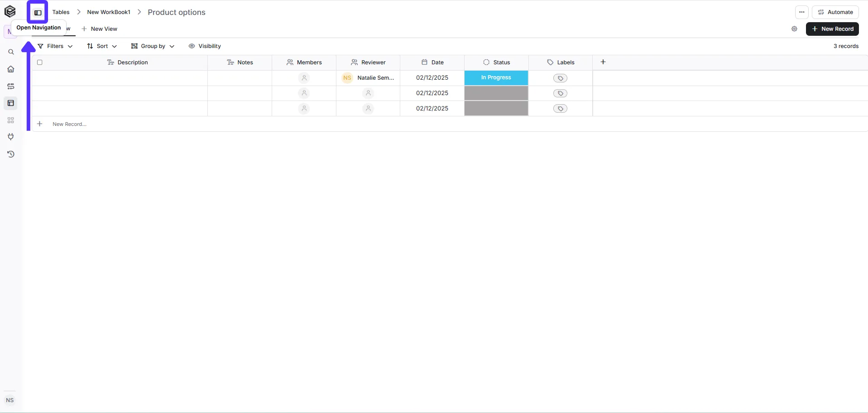Screen dimensions: 868x413
Task: Assign a member in the first row
Action: pos(304,78)
